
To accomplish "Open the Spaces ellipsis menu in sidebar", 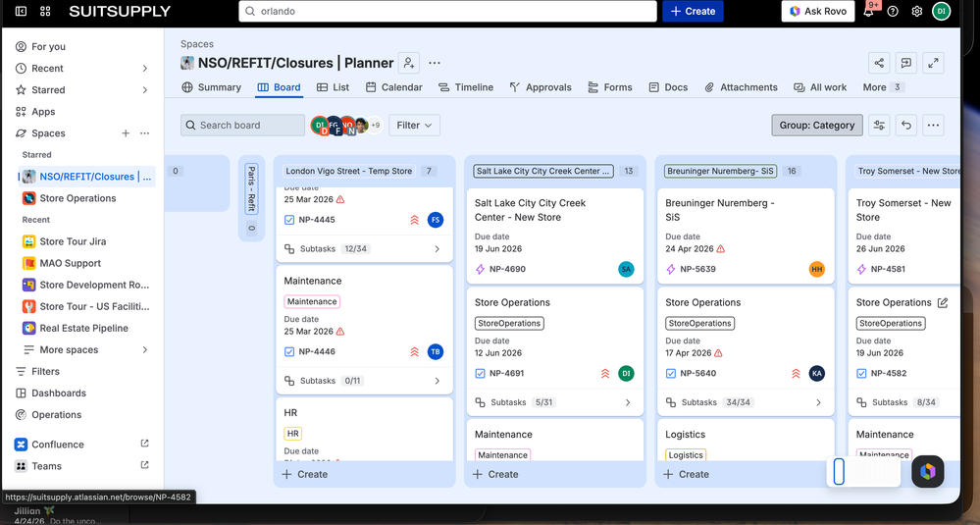I will (144, 133).
